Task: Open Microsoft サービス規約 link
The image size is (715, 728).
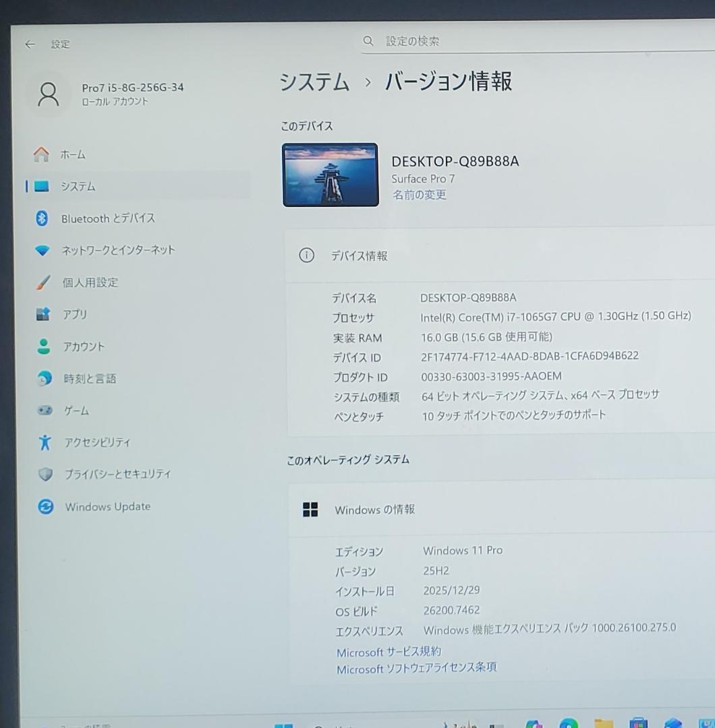Action: coord(389,651)
